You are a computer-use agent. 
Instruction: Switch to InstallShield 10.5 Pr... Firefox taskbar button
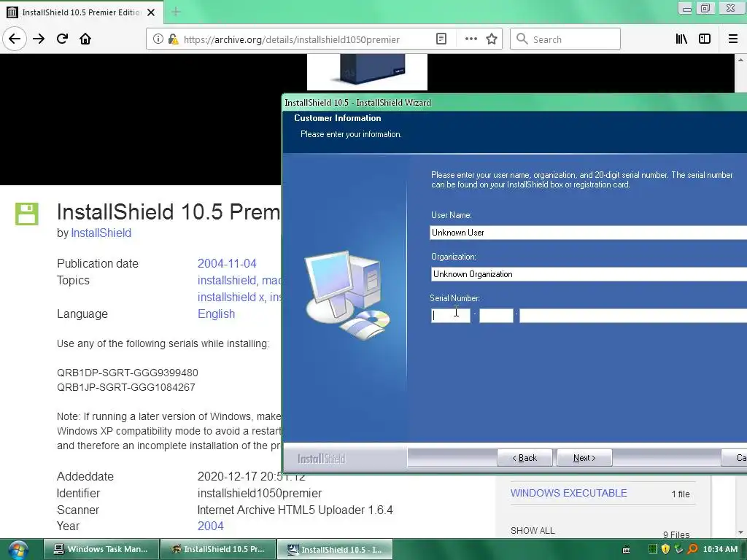pyautogui.click(x=218, y=549)
